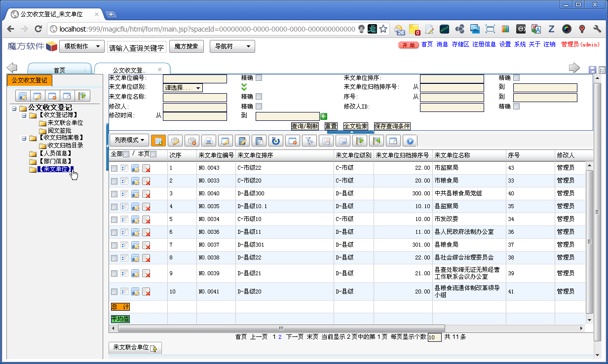Click the calculator-form toolbar icon
This screenshot has height=364, width=608.
point(259,141)
